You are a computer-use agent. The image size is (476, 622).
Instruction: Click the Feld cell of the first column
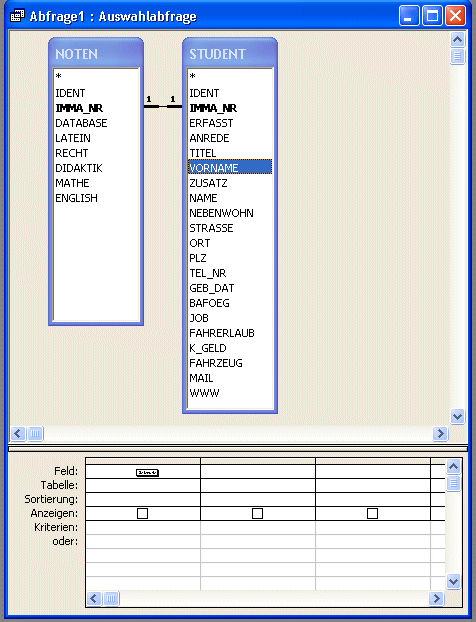pos(143,472)
